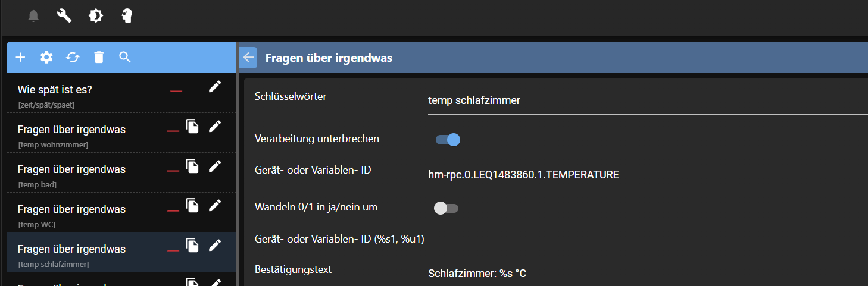
Task: Enable Wandeln 0/1 in ja/nein toggle
Action: click(446, 208)
